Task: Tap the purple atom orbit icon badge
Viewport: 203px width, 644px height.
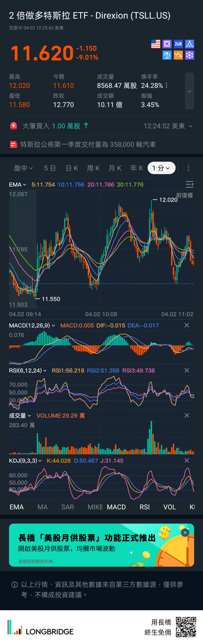Action: 167,44
